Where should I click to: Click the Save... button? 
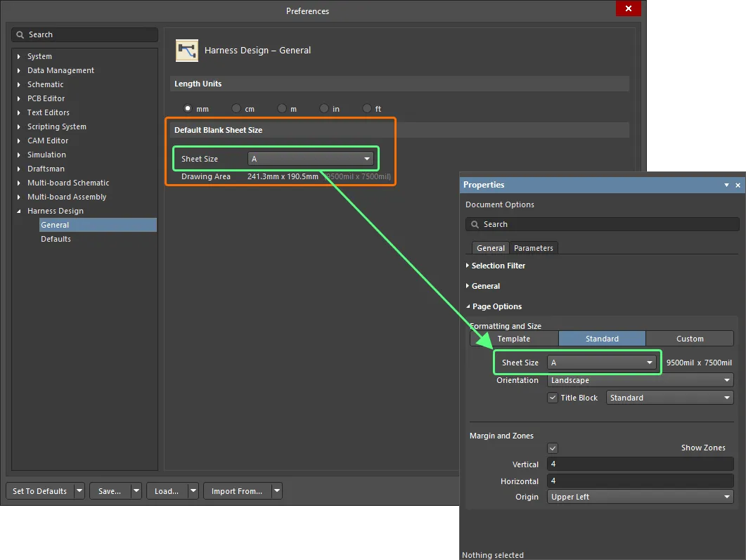110,491
